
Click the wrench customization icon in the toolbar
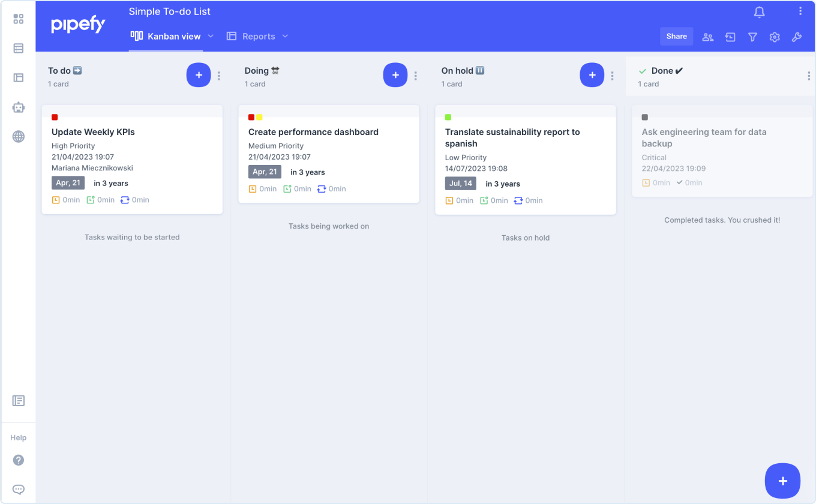tap(797, 37)
